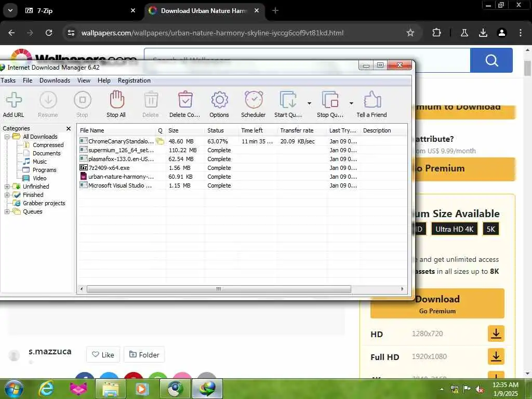Sort by File Name column header
Screen dimensions: 532x399
tap(116, 130)
